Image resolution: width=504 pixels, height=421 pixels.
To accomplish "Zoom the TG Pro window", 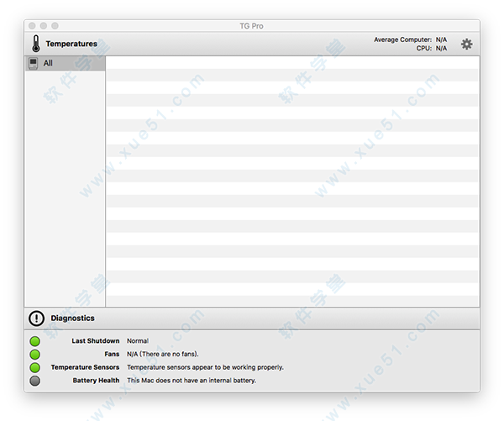I will pyautogui.click(x=55, y=26).
